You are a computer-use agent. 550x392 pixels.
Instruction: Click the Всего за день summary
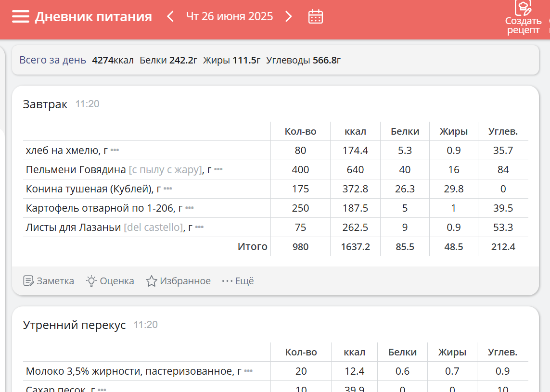[x=53, y=60]
